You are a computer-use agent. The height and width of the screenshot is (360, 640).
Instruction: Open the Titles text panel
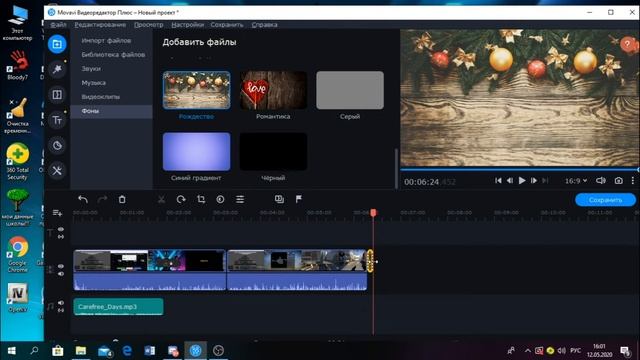pyautogui.click(x=57, y=120)
